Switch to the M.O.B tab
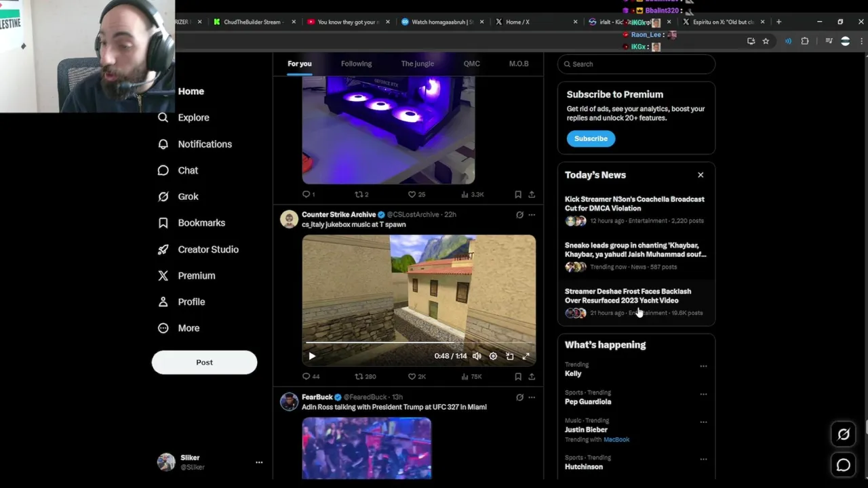This screenshot has width=868, height=488. 519,64
